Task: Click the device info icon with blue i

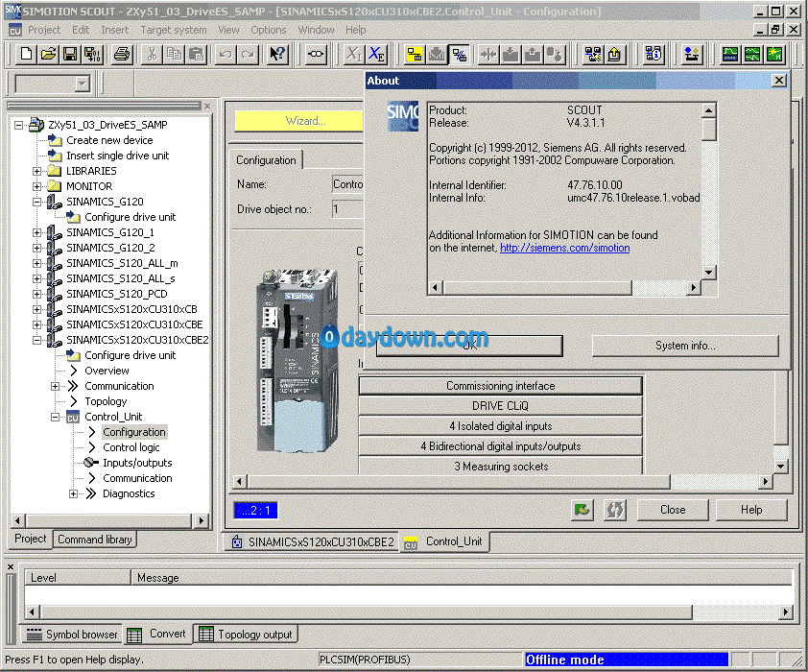Action: [x=654, y=54]
